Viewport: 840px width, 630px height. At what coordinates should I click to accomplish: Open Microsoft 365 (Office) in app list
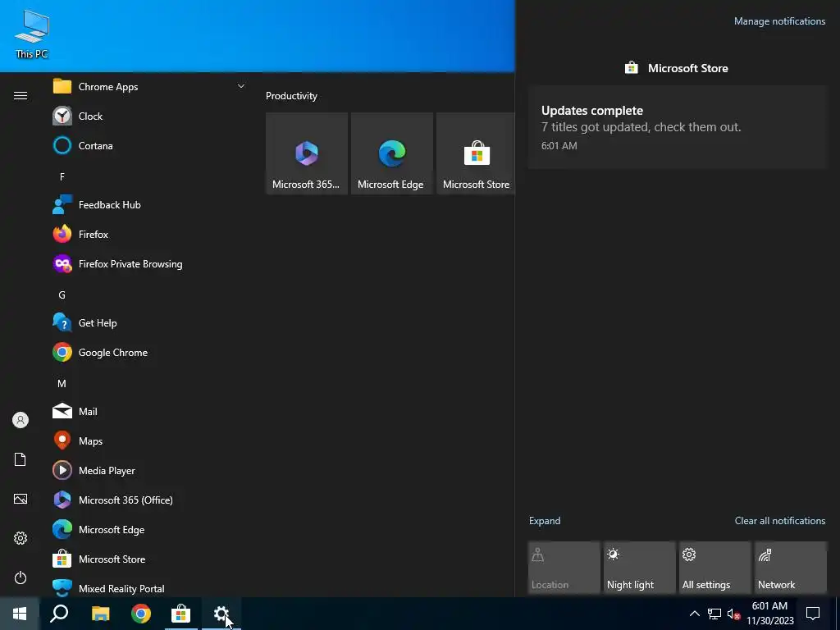(x=149, y=500)
